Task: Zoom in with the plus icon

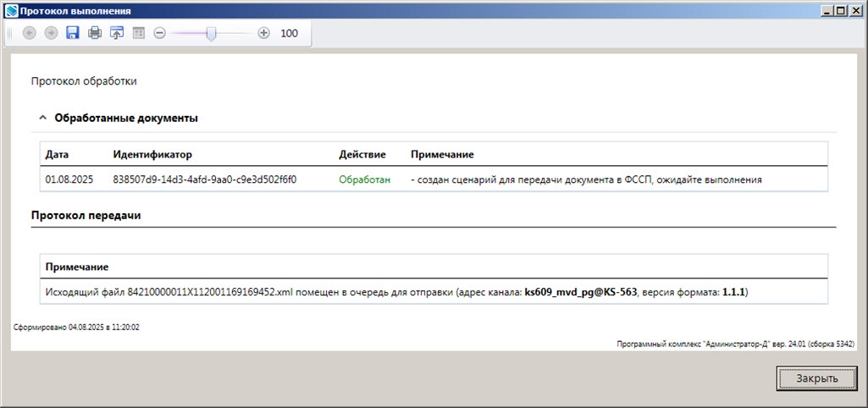Action: pos(263,33)
